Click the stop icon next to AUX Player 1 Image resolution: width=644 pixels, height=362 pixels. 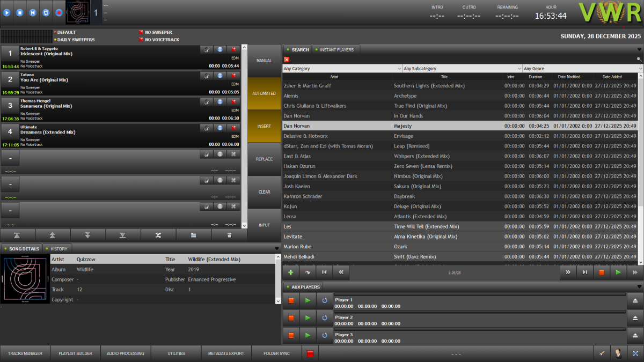(x=290, y=300)
